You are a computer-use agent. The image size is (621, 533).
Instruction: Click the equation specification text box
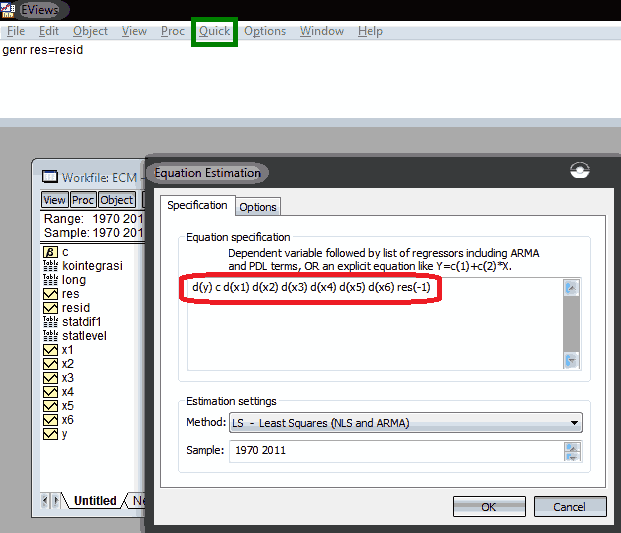pyautogui.click(x=375, y=324)
